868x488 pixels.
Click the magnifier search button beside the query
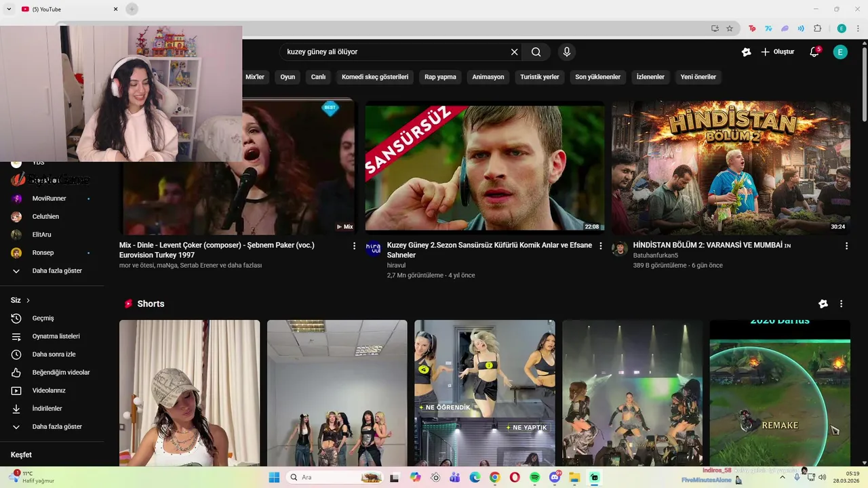coord(536,52)
